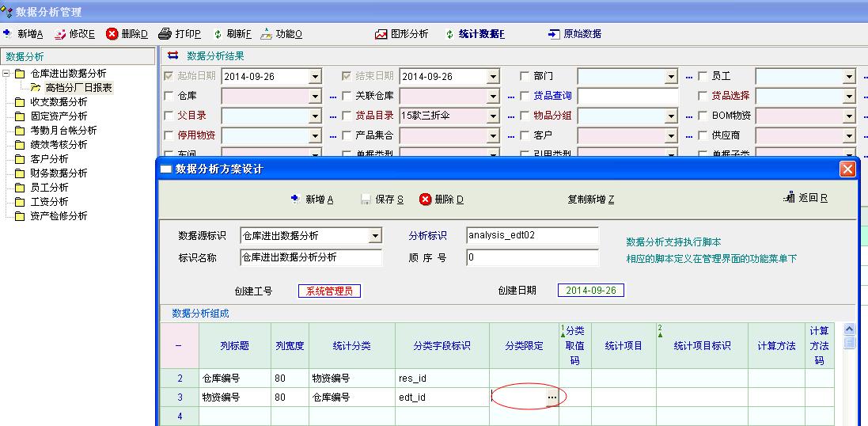The height and width of the screenshot is (426, 868).
Task: Enable the 部门 checkbox
Action: tap(525, 77)
